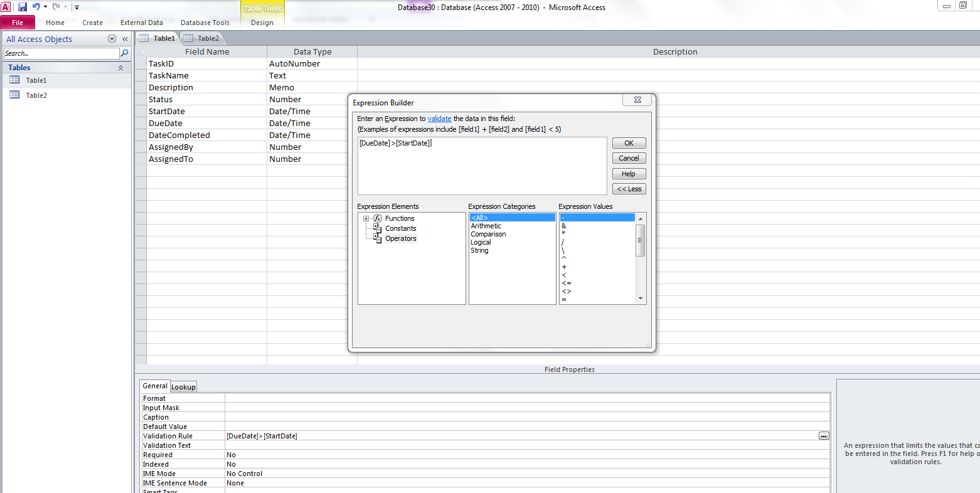Follow the validate hyperlink

pyautogui.click(x=439, y=119)
